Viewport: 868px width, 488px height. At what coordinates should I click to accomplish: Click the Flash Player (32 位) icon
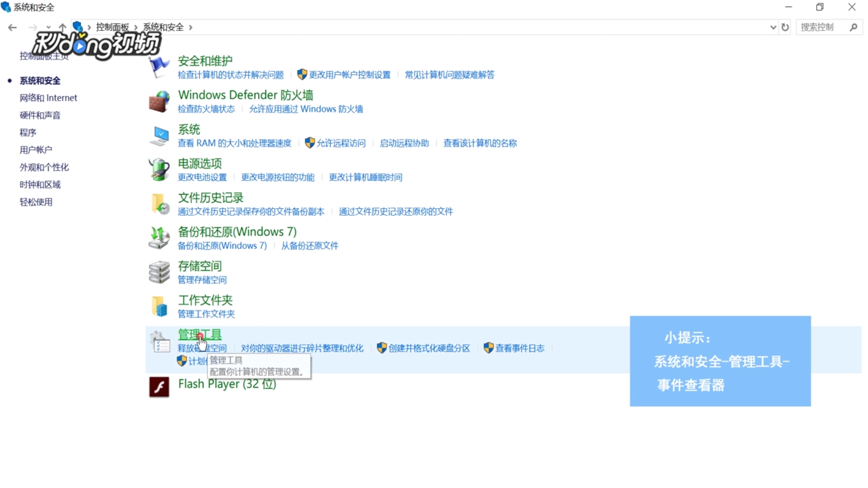159,387
